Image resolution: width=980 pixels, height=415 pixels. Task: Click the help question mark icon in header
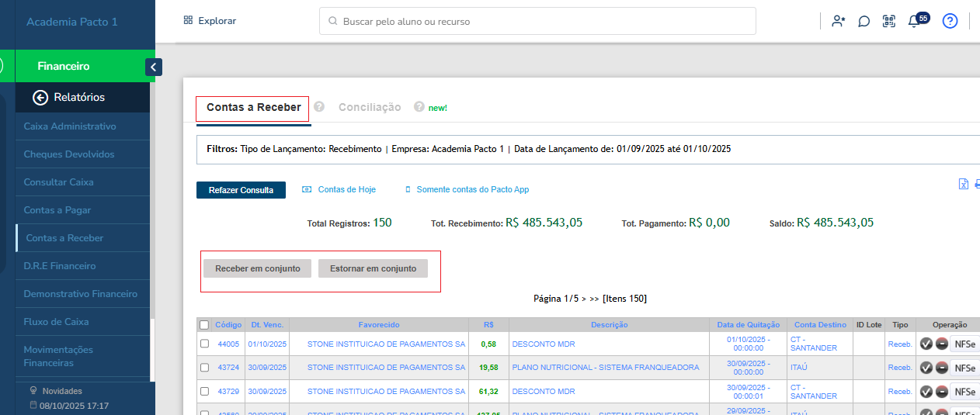tap(950, 21)
